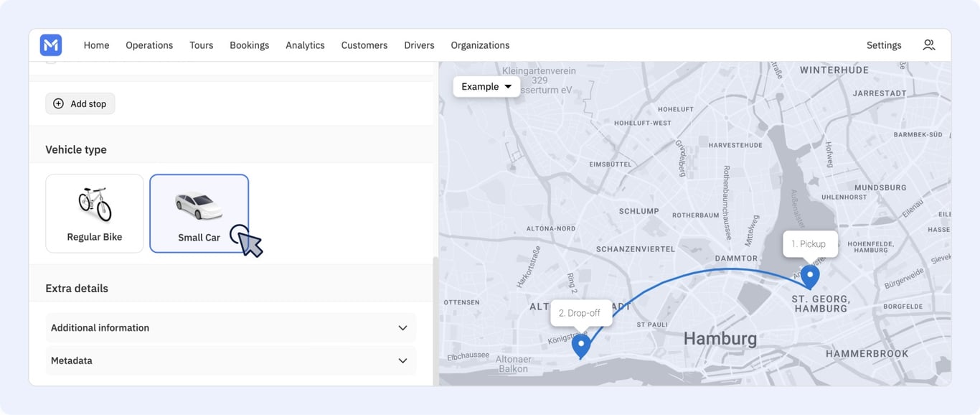
Task: Click the MUNDSBURG map label
Action: 880,187
